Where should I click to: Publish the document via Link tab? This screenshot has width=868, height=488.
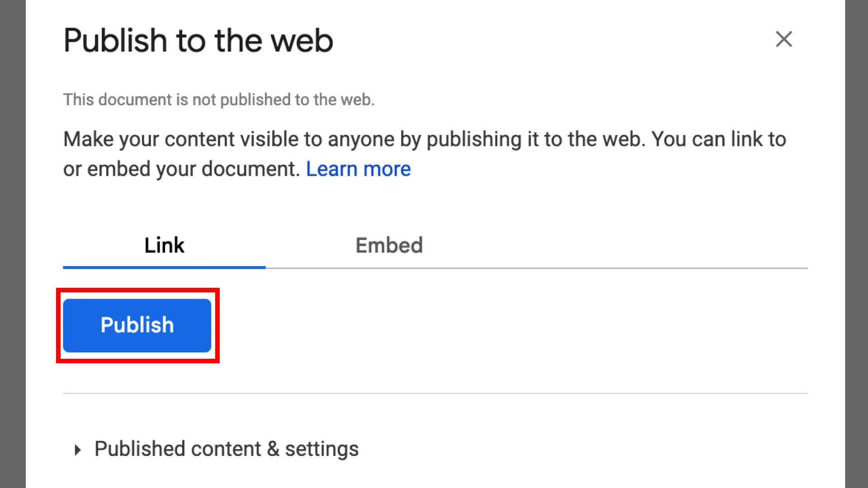point(137,325)
